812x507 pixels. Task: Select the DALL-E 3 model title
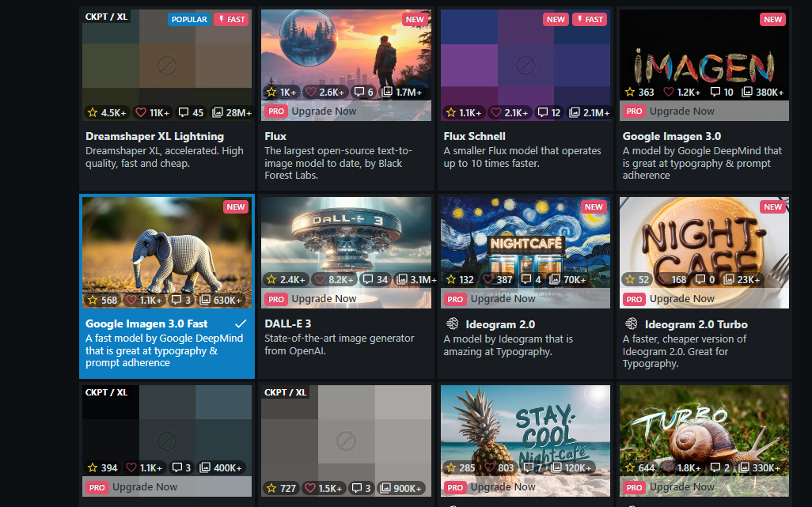(x=288, y=323)
